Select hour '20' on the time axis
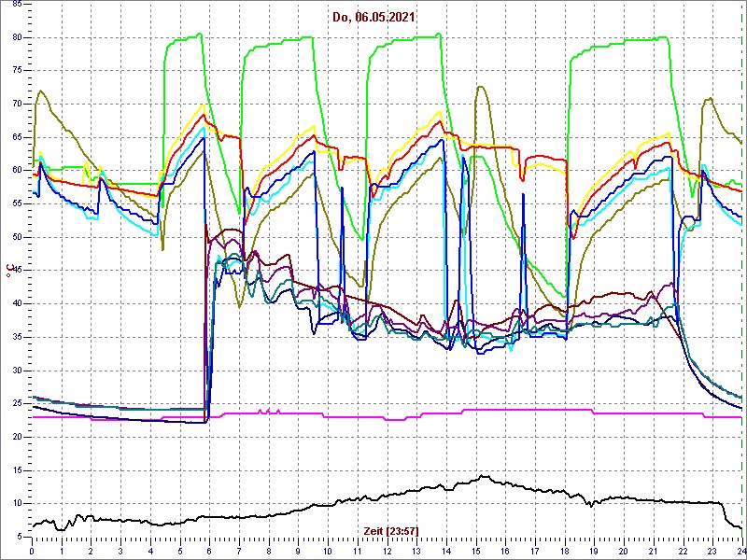Viewport: 747px width, 560px height. click(x=624, y=552)
